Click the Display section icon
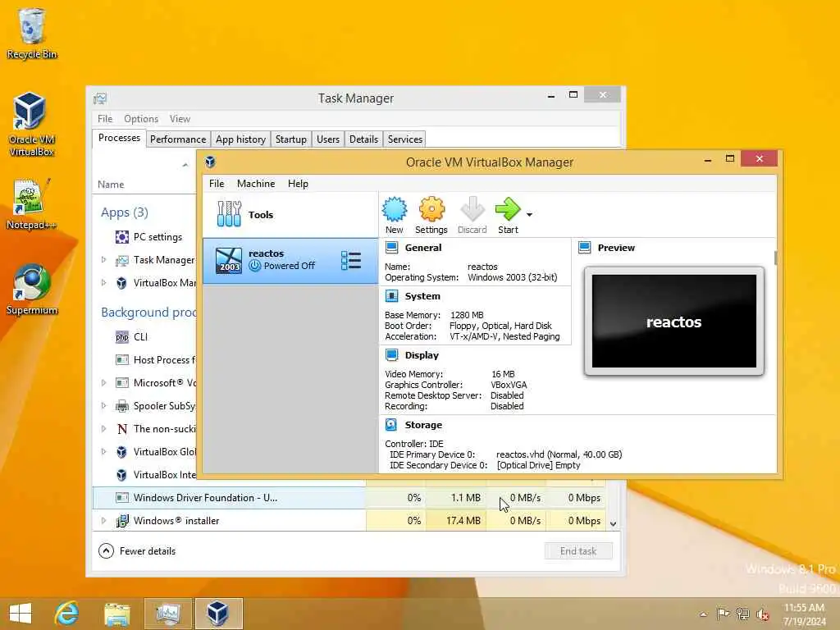 pos(391,354)
